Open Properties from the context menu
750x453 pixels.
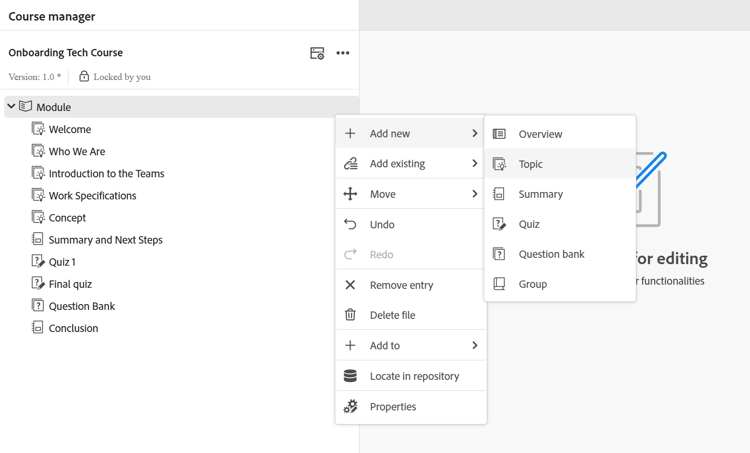(x=393, y=407)
